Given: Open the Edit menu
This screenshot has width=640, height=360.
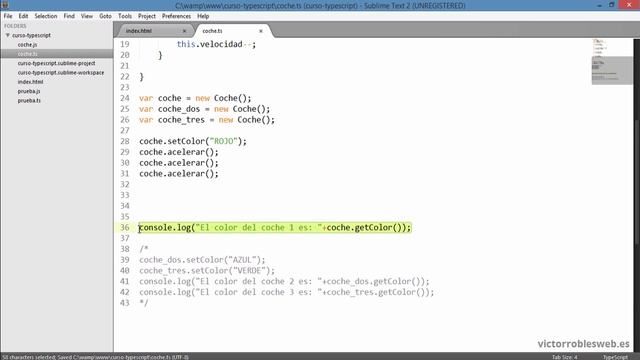Looking at the screenshot, I should tap(23, 16).
